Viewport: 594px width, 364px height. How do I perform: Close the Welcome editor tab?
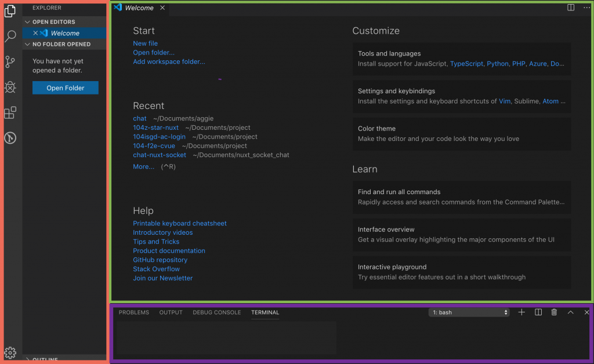(162, 8)
